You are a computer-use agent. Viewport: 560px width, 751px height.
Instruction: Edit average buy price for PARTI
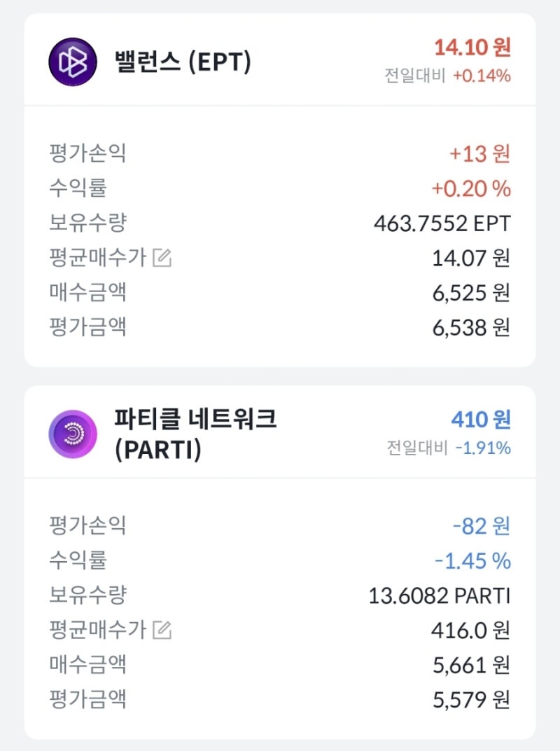click(162, 631)
